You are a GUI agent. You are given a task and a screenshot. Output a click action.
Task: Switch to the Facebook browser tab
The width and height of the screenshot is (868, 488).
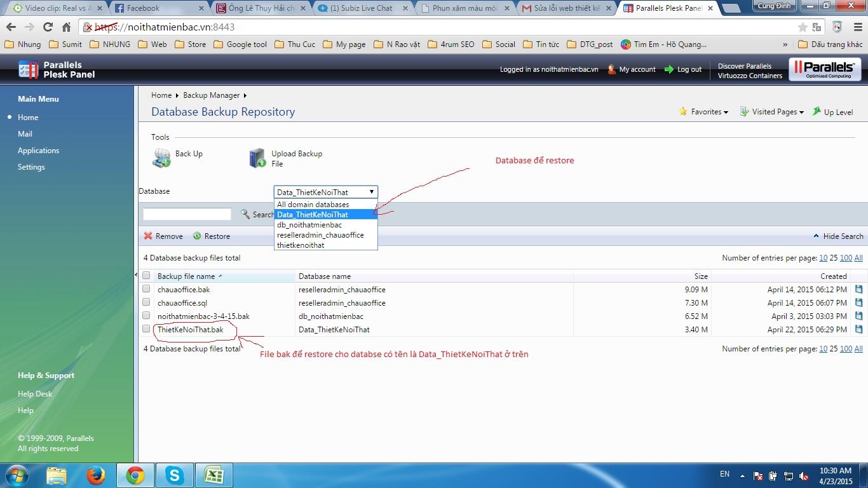(158, 8)
